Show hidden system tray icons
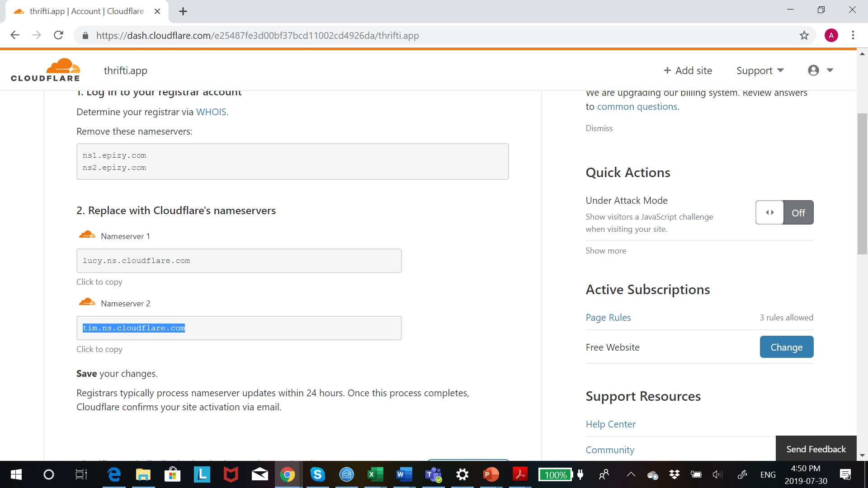 [x=631, y=474]
